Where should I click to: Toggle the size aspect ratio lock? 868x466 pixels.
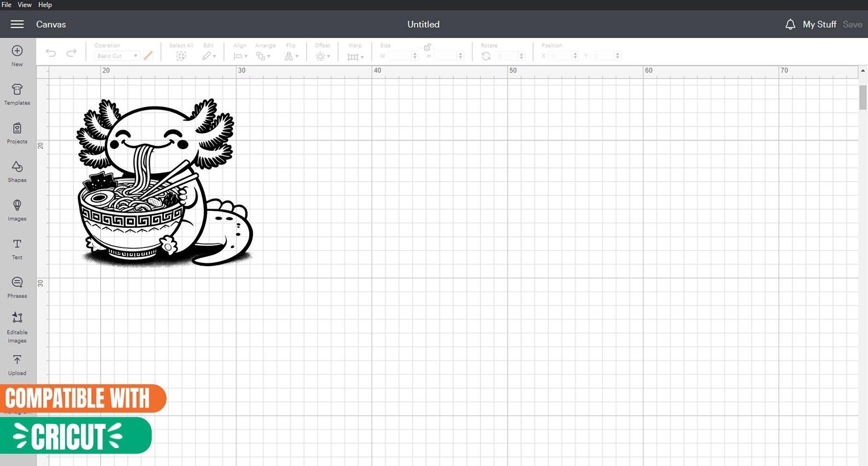[427, 48]
